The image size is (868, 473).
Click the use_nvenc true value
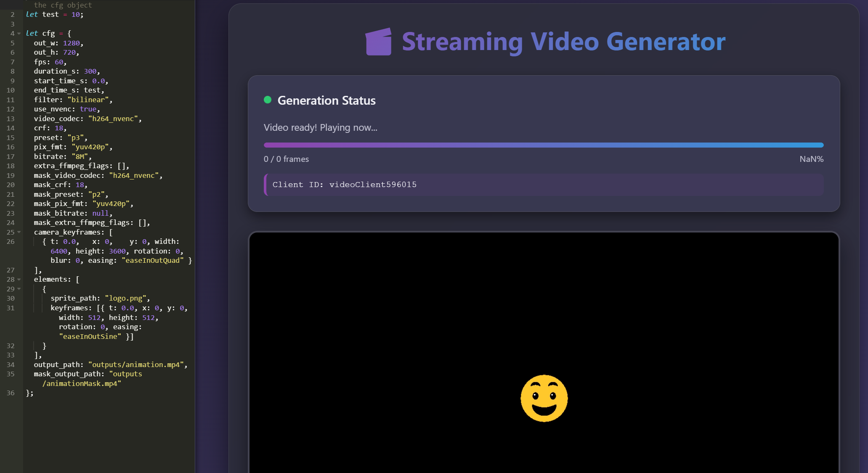pos(88,109)
